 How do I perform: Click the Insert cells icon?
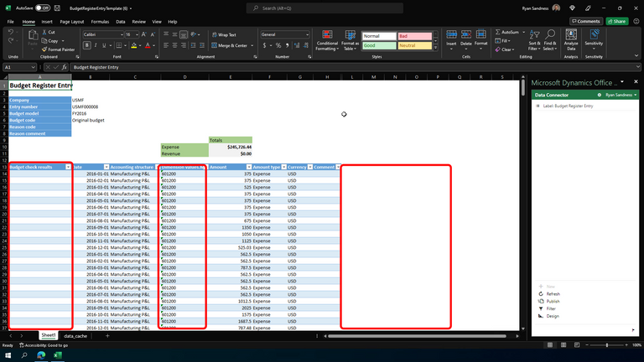(451, 34)
